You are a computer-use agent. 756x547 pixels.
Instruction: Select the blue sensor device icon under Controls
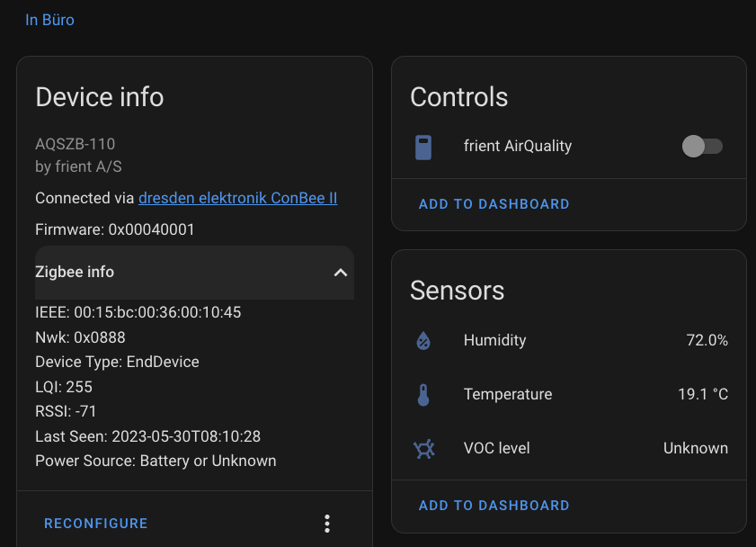click(422, 146)
